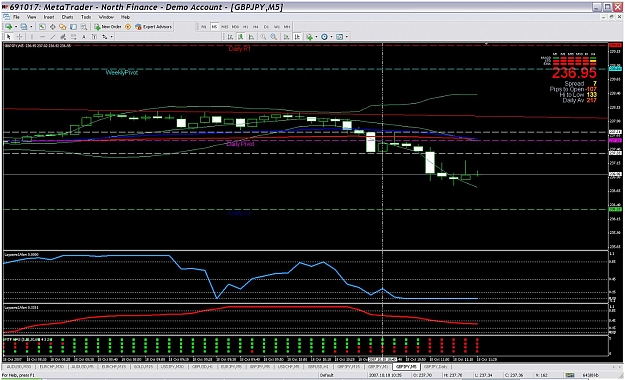Select the text label tool

pyautogui.click(x=94, y=37)
